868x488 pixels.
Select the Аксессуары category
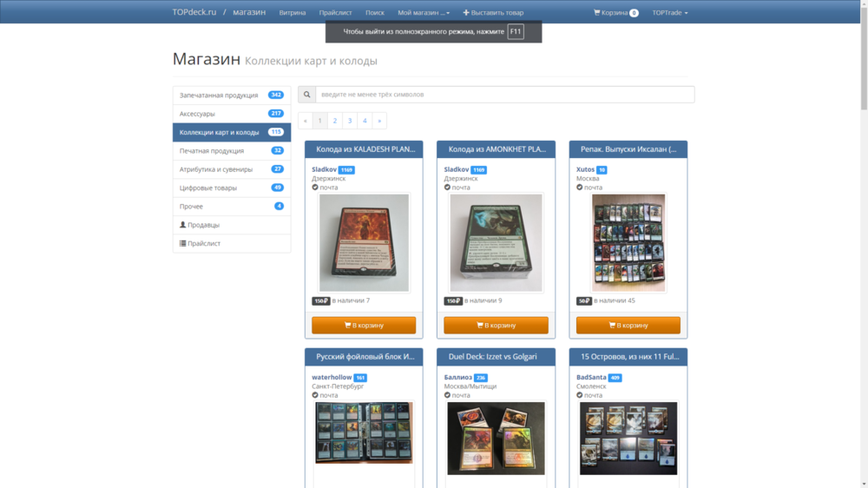tap(197, 114)
